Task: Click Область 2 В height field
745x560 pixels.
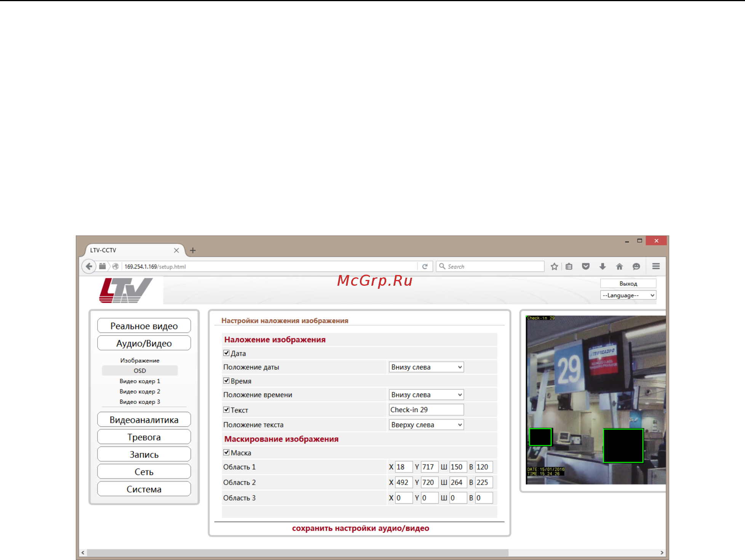Action: coord(484,482)
